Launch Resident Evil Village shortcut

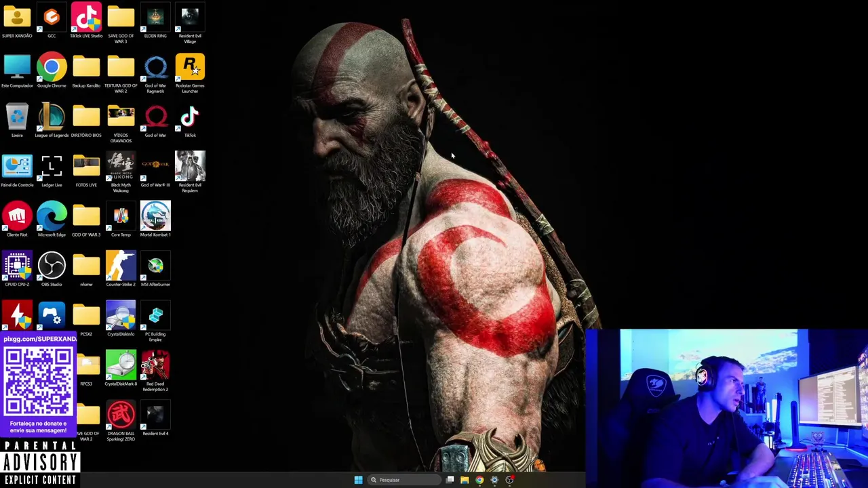190,24
